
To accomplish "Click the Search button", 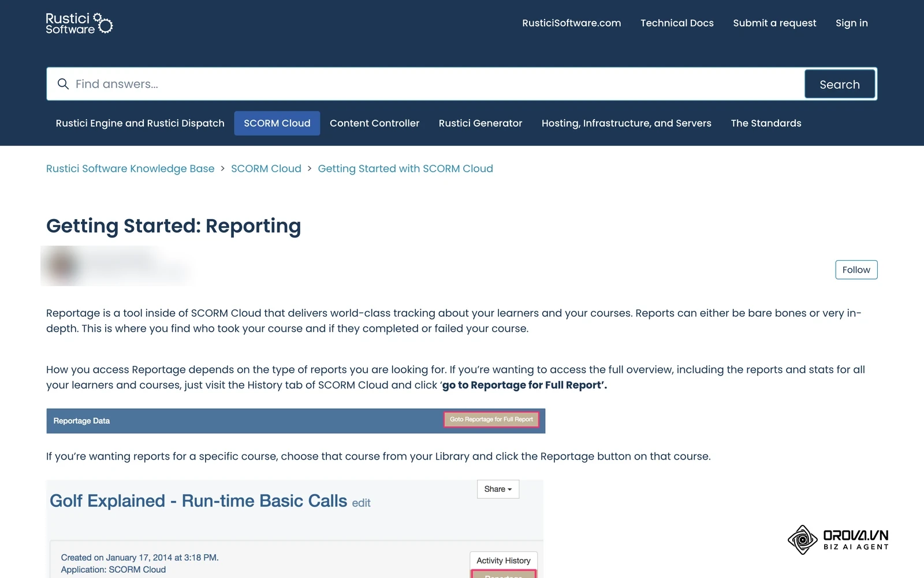I will tap(840, 84).
